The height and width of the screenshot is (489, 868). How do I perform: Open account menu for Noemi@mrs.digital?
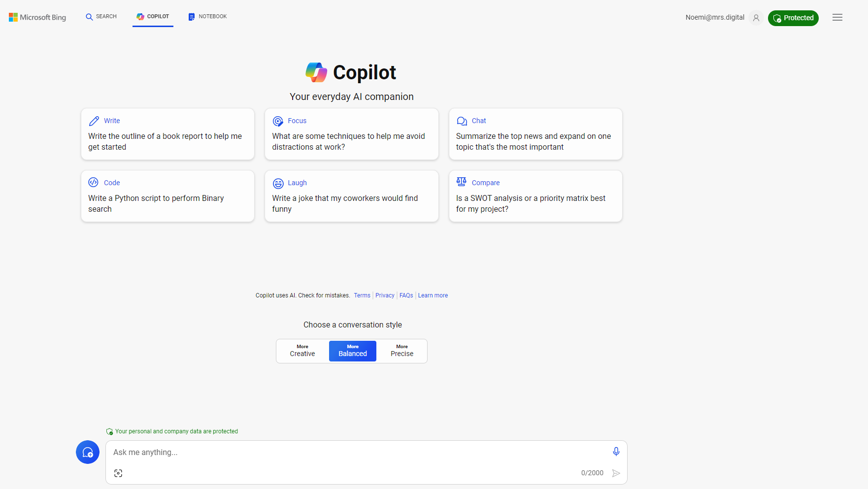coord(715,18)
